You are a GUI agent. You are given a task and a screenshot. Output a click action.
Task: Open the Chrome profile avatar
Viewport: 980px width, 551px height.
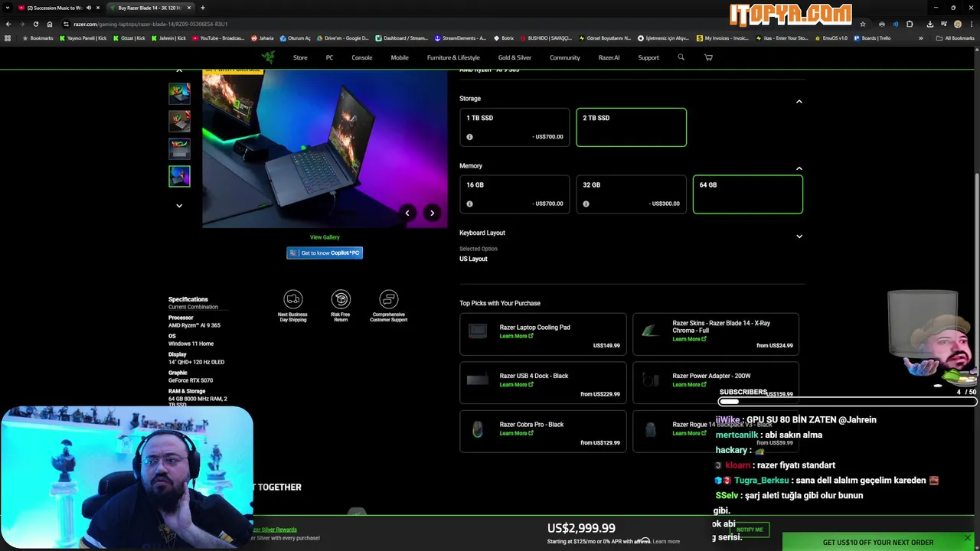click(957, 24)
